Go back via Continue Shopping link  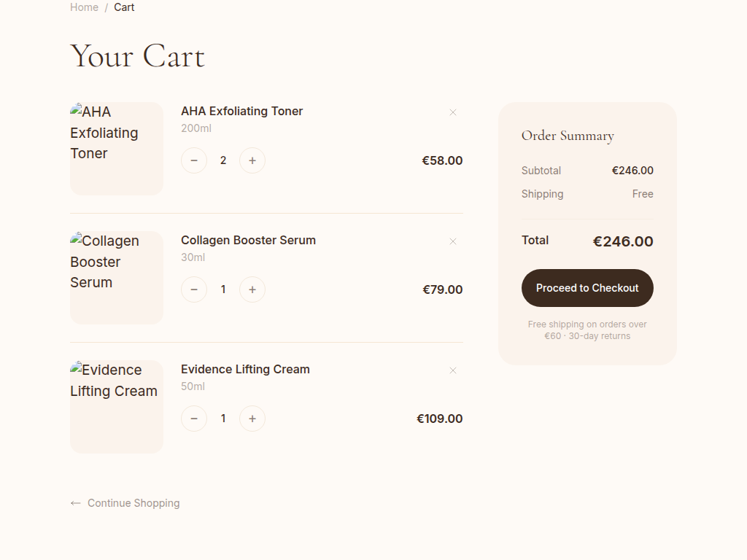(133, 503)
